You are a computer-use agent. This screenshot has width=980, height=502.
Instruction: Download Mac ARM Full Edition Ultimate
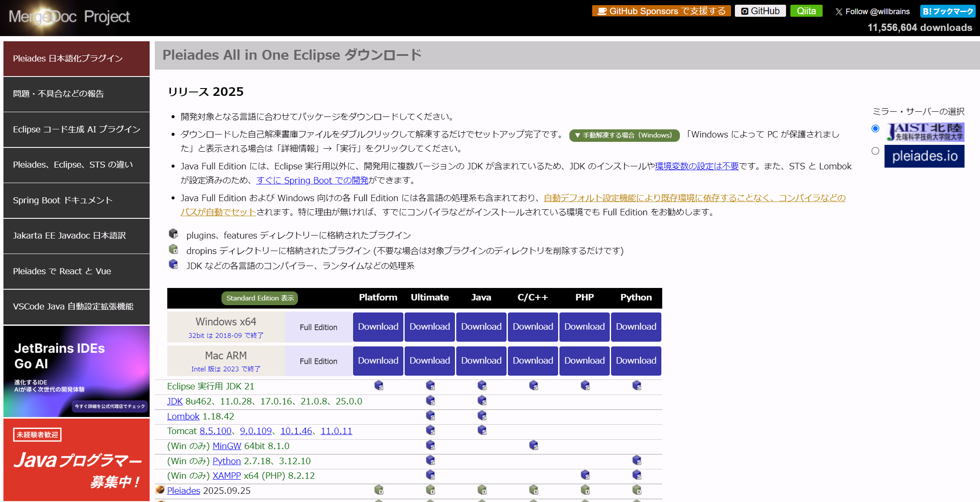pyautogui.click(x=430, y=361)
